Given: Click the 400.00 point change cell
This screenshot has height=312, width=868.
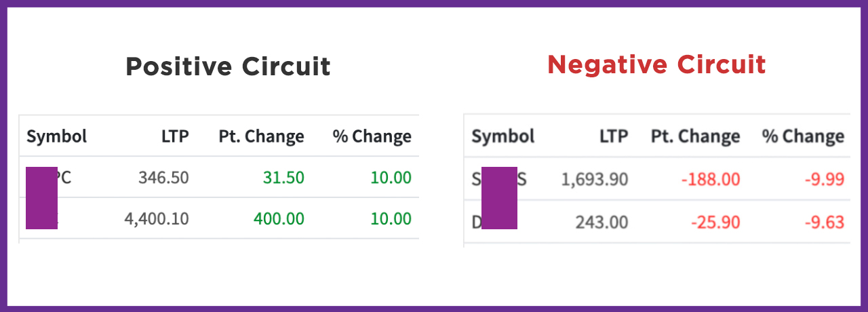Looking at the screenshot, I should tap(279, 218).
